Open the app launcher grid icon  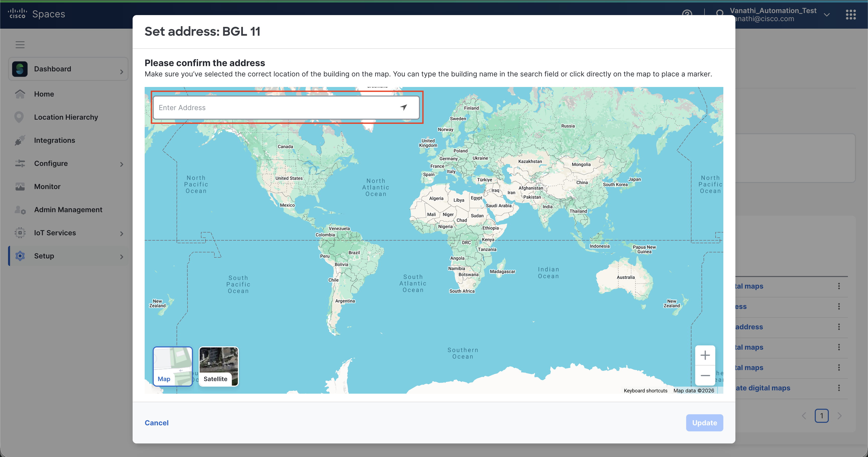[850, 15]
